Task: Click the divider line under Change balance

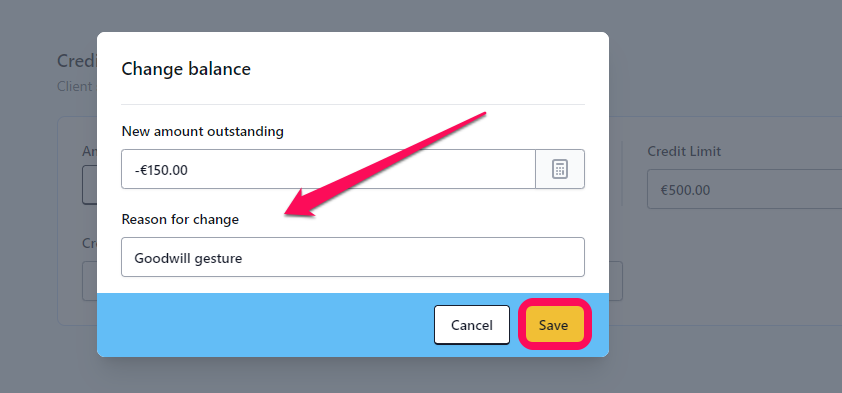Action: click(x=353, y=104)
